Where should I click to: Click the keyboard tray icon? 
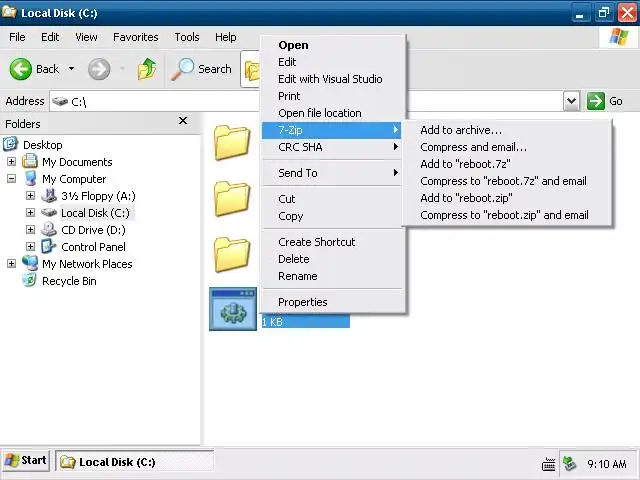(x=548, y=464)
